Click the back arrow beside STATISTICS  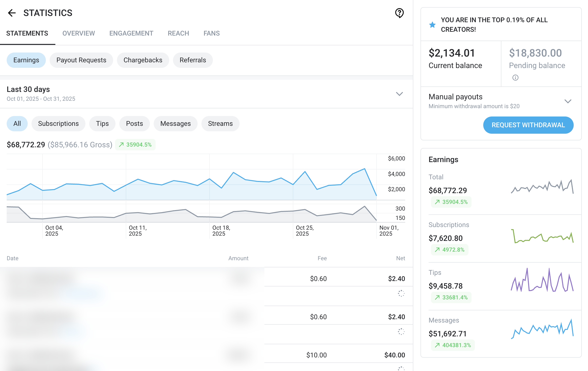[x=12, y=13]
